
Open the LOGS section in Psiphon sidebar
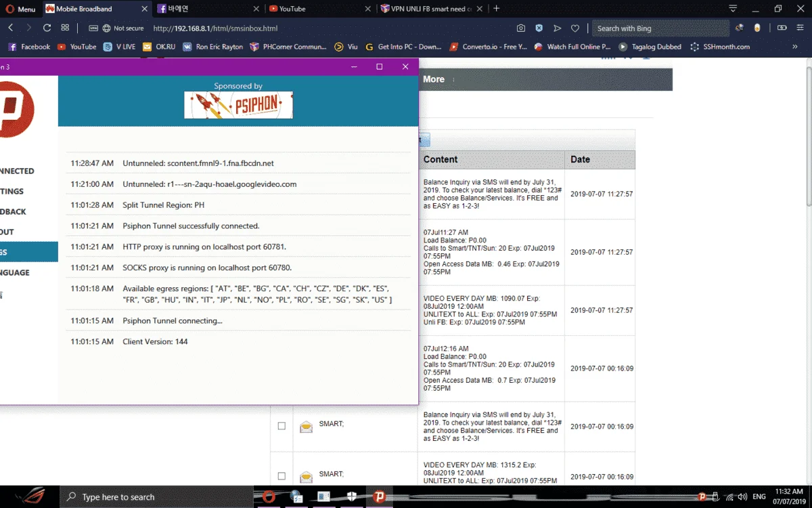coord(28,252)
